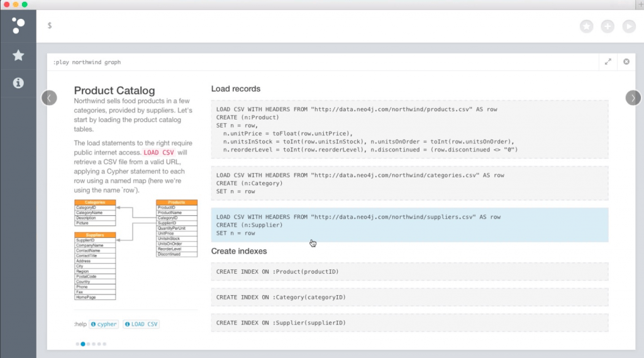
Task: Select CREATE INDEX ON :Supplier(supplierID) statement
Action: pyautogui.click(x=409, y=323)
